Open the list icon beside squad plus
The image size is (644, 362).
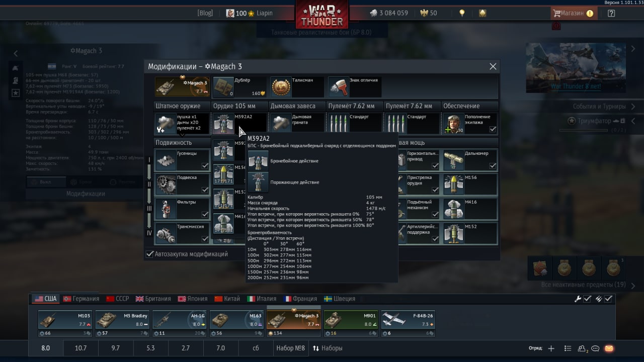pyautogui.click(x=568, y=348)
